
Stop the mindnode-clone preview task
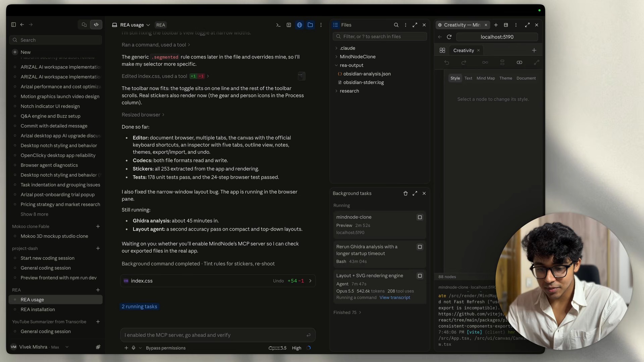pos(420,217)
